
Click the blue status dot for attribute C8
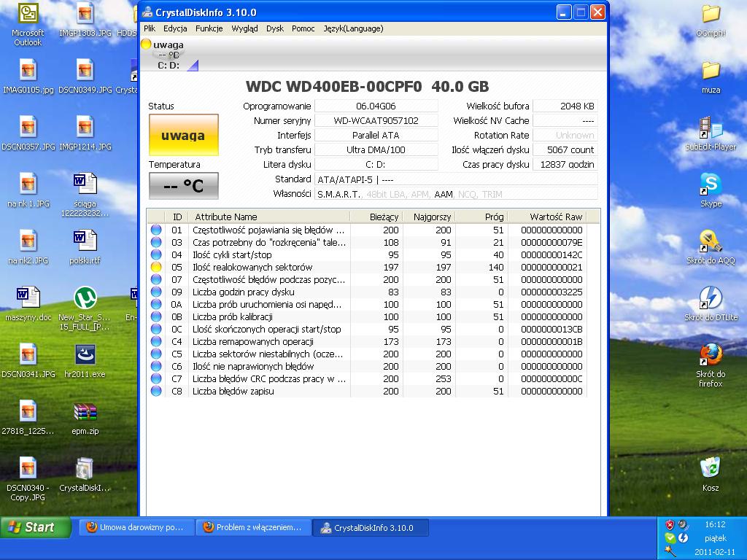tap(156, 391)
